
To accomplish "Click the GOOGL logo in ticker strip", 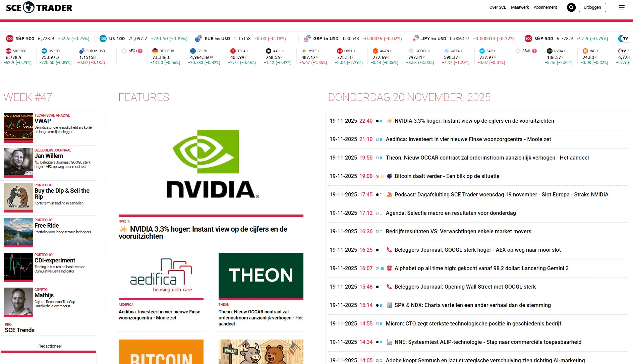I will [411, 51].
